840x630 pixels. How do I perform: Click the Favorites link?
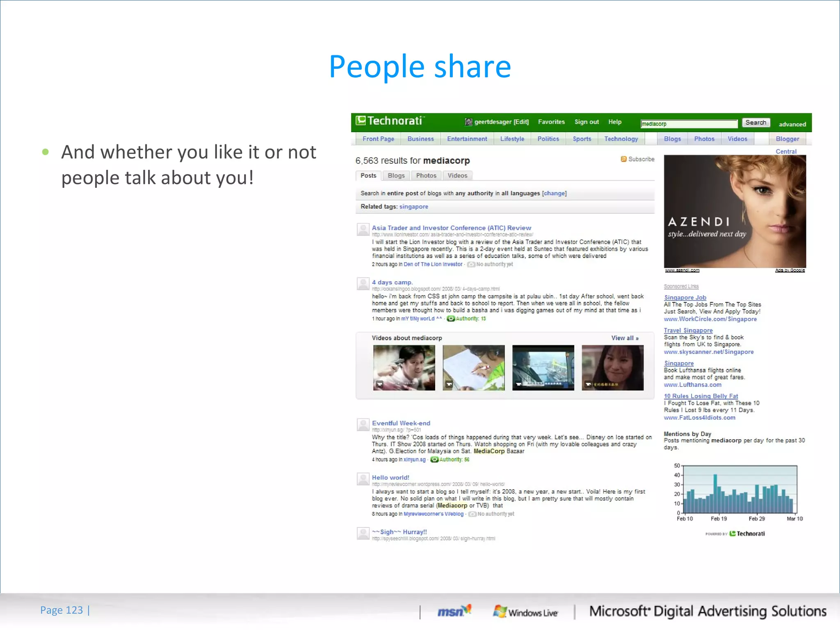click(x=551, y=122)
